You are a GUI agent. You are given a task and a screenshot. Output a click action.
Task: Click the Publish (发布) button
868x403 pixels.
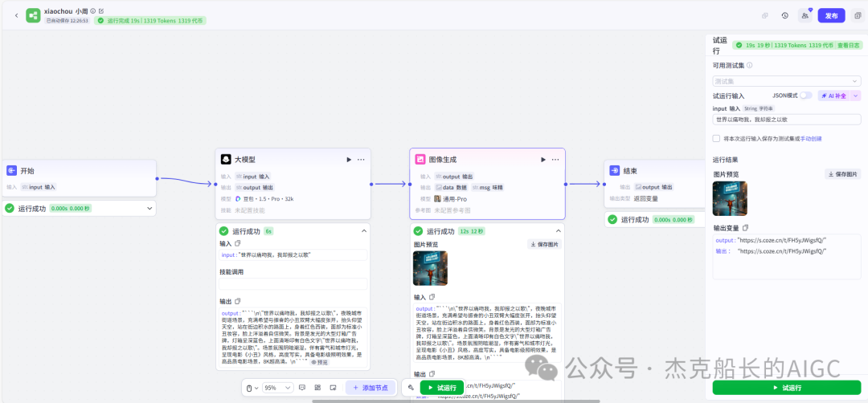click(832, 15)
